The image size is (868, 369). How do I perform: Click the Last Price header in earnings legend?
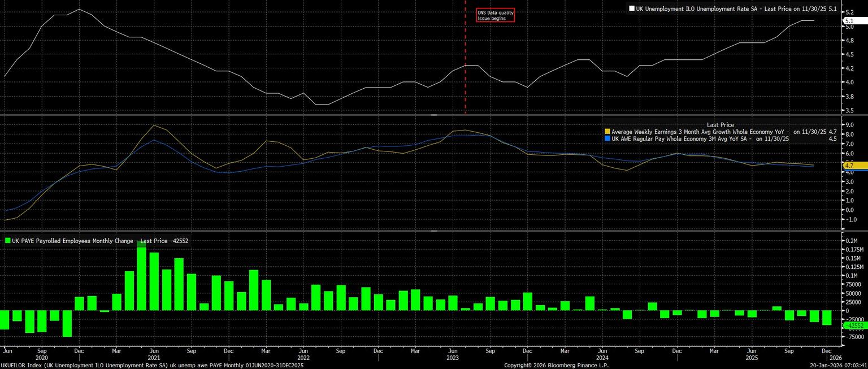(720, 125)
